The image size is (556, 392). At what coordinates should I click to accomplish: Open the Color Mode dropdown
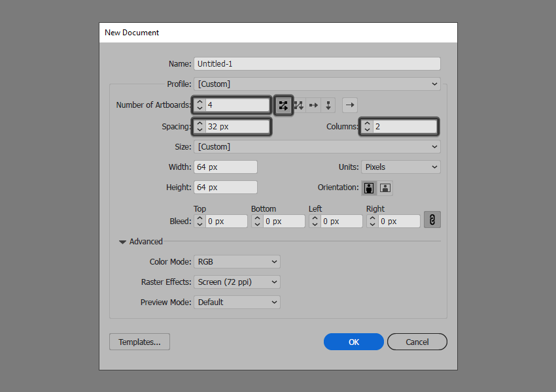click(x=237, y=262)
